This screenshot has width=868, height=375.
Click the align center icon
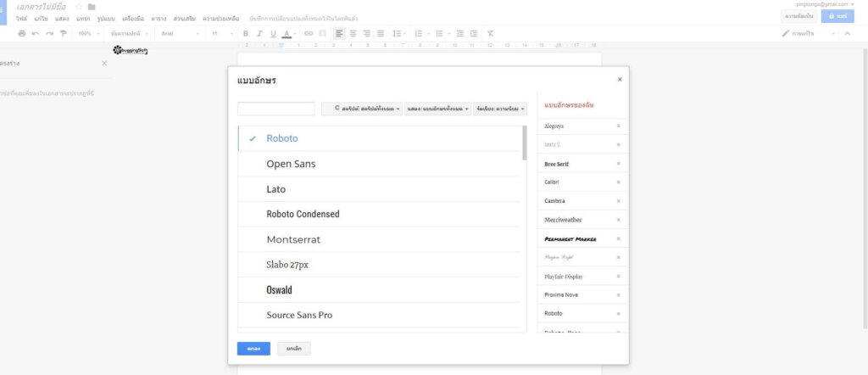(x=353, y=34)
